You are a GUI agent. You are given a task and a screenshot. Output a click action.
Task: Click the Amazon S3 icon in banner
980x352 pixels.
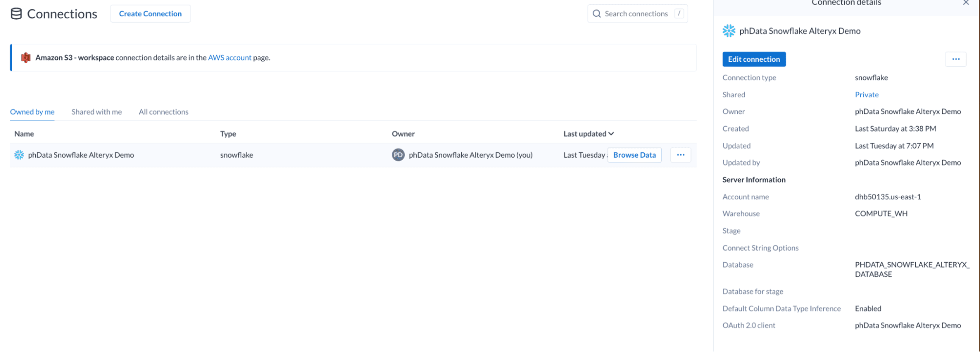[x=26, y=58]
